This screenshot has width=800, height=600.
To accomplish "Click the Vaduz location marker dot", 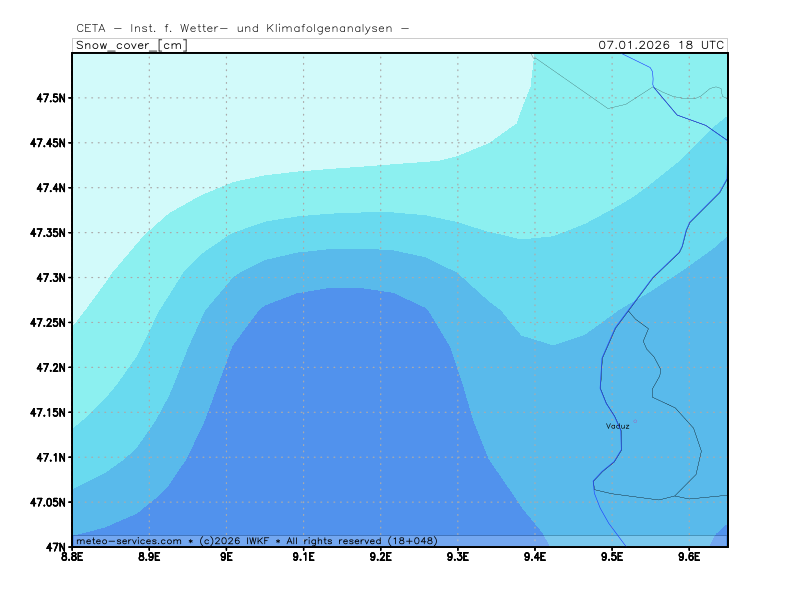I will pyautogui.click(x=634, y=421).
